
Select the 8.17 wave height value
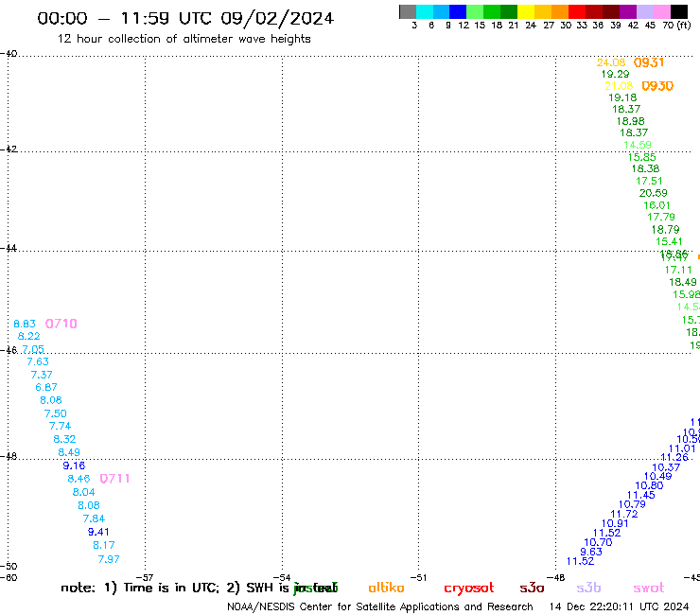[104, 545]
